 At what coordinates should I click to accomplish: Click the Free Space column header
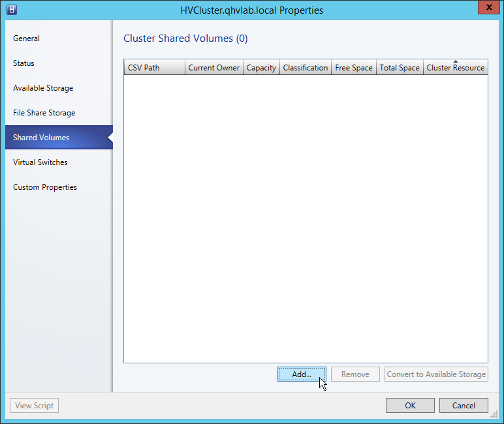(x=353, y=68)
